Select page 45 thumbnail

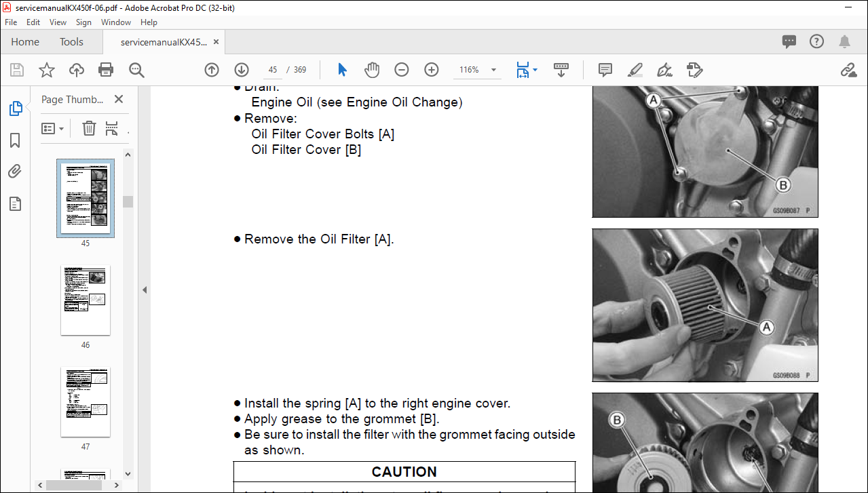click(x=86, y=198)
